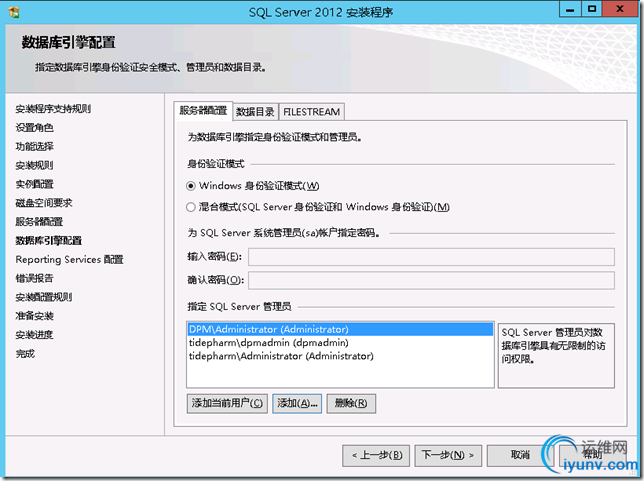Screen dimensions: 644x481
Task: Click the 添加(A)... button
Action: pyautogui.click(x=297, y=403)
